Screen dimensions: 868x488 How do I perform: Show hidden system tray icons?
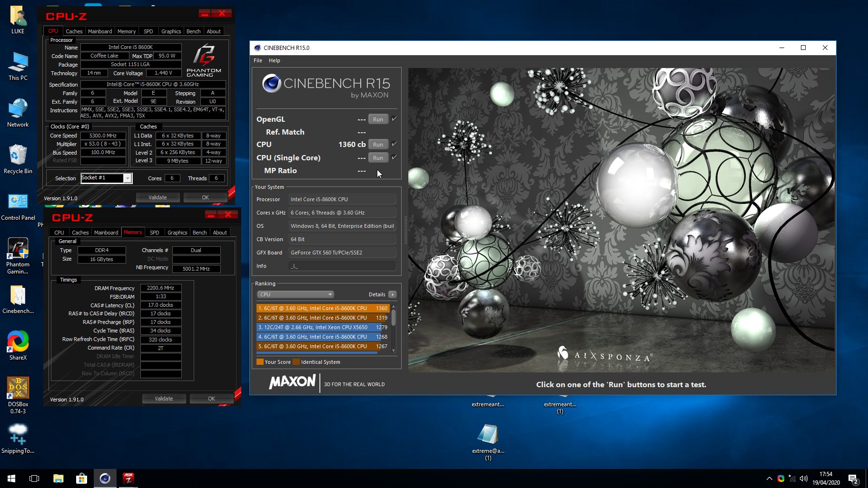pyautogui.click(x=769, y=478)
